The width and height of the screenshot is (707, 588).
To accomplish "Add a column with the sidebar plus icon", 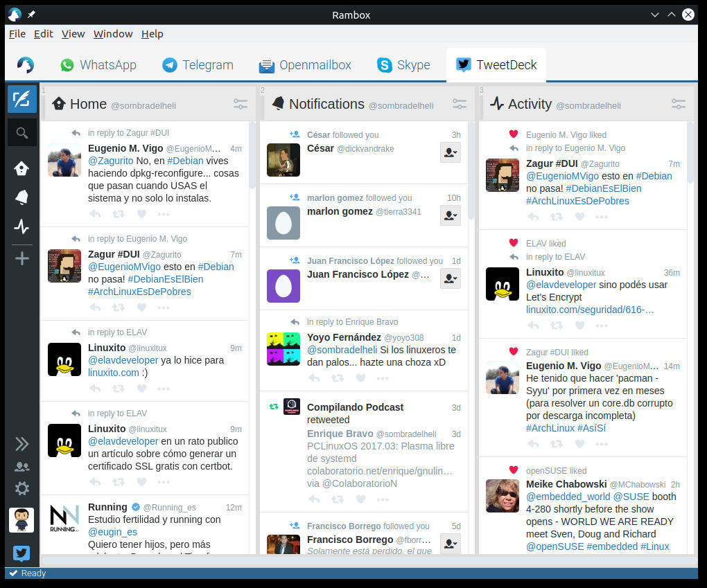I will 21,258.
